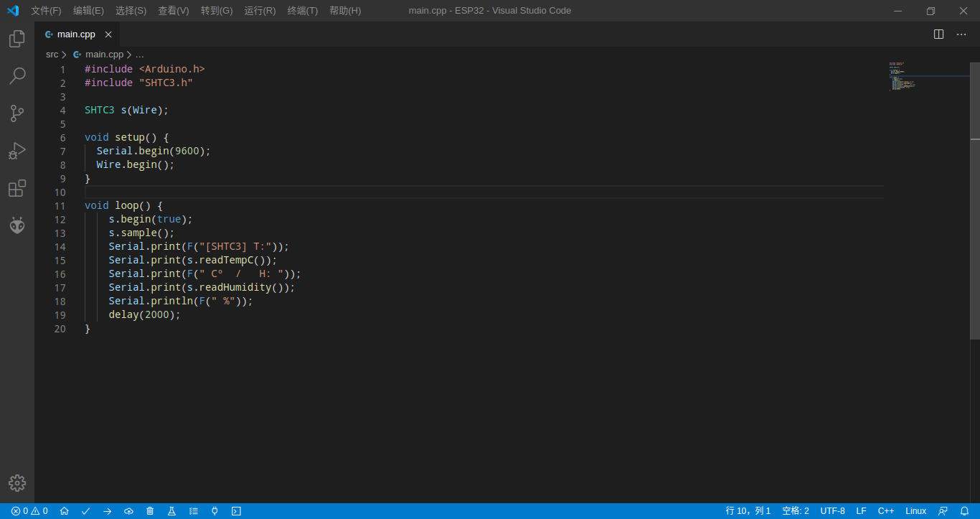Click the PlatformIO run task list icon
Image resolution: width=980 pixels, height=519 pixels.
coord(194,511)
